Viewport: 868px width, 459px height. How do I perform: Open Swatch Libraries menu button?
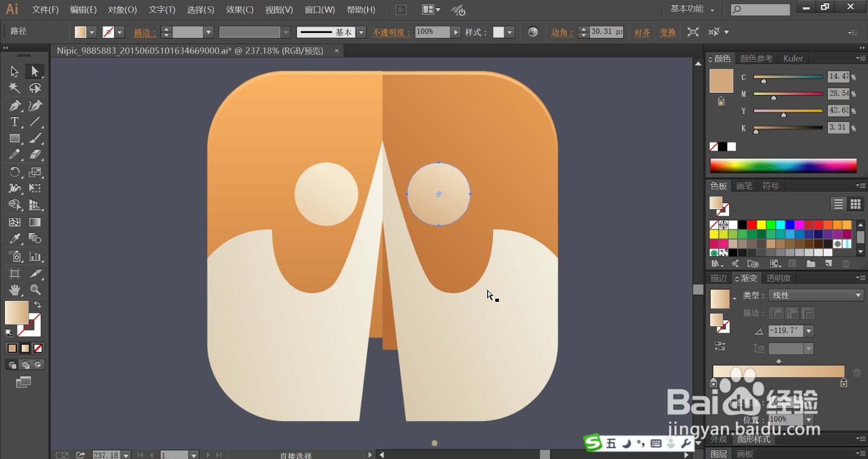pyautogui.click(x=717, y=264)
